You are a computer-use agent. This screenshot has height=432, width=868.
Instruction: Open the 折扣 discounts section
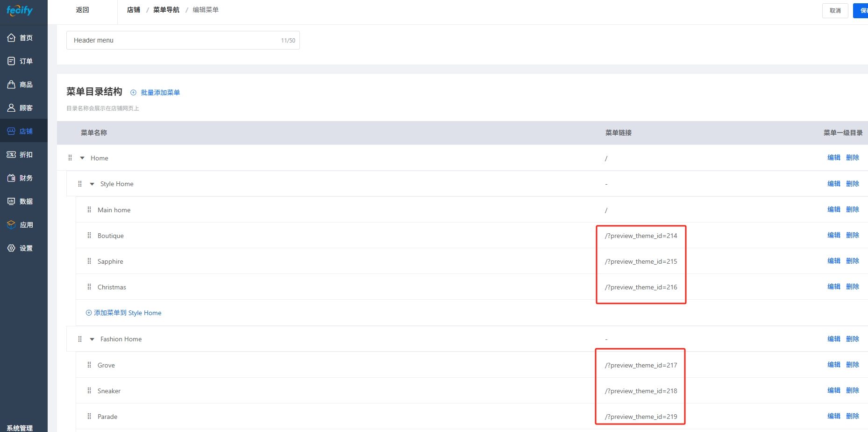[x=21, y=155]
